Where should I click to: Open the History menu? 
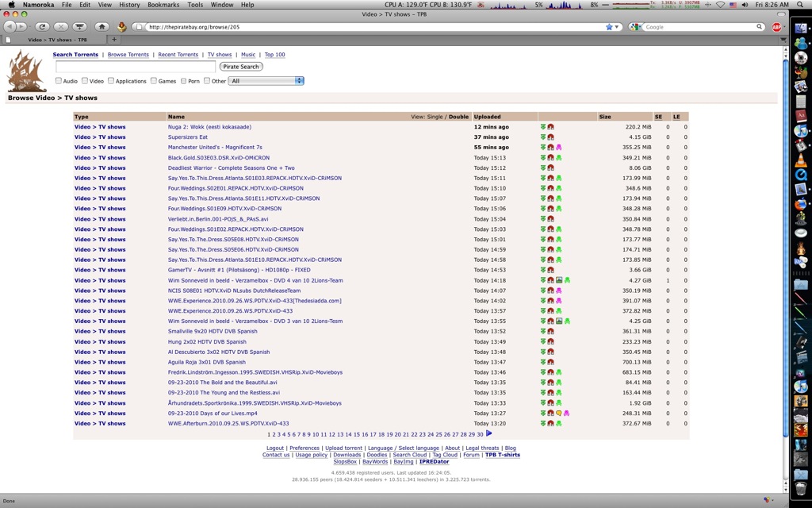[x=129, y=4]
